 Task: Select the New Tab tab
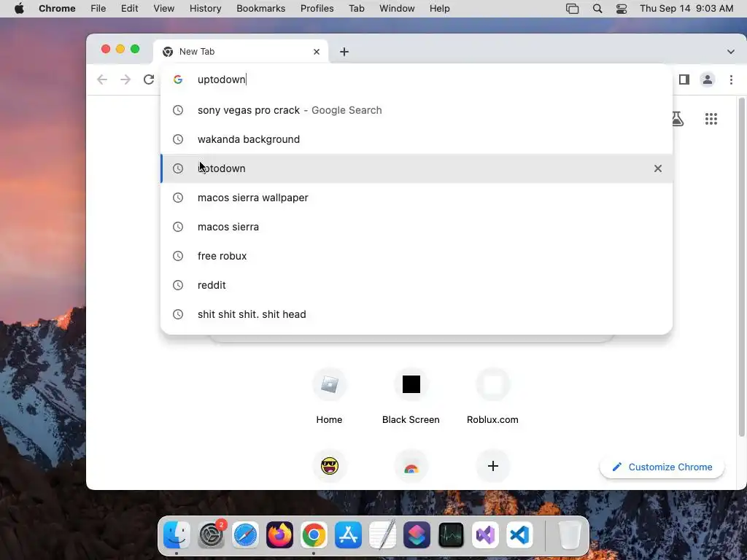[x=241, y=52]
